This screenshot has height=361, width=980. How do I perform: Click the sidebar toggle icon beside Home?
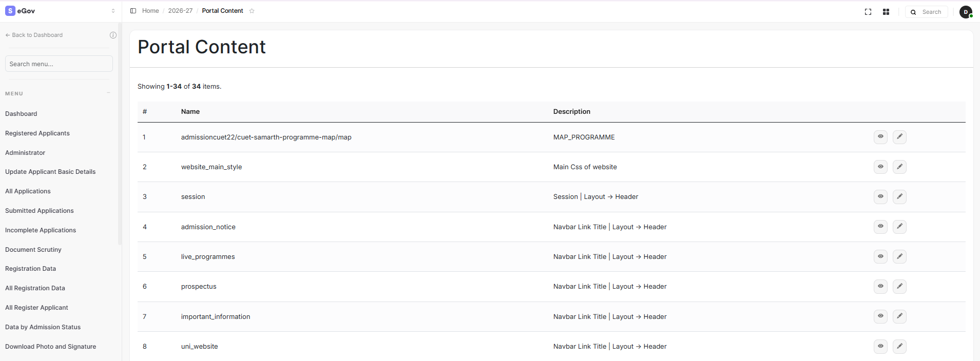[x=133, y=11]
